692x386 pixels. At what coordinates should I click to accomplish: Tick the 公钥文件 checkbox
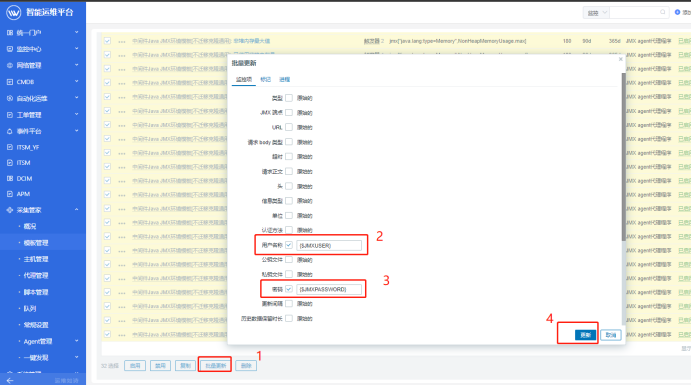(289, 259)
